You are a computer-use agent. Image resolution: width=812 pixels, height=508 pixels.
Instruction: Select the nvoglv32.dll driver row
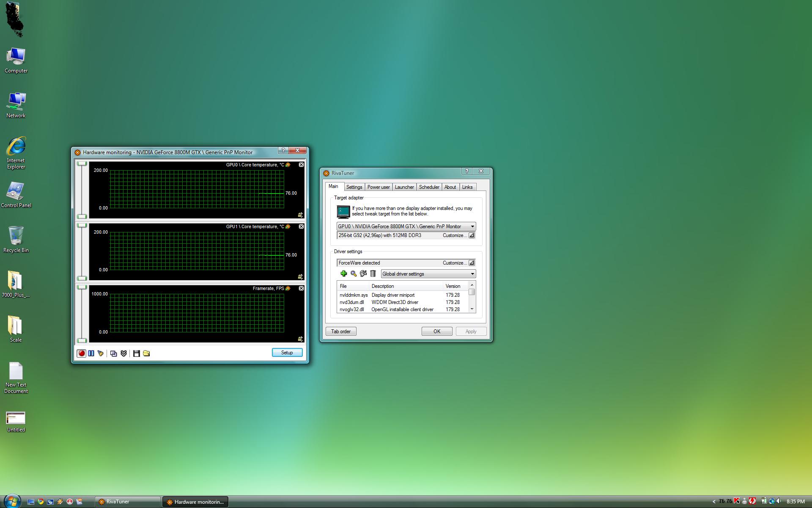pos(403,309)
